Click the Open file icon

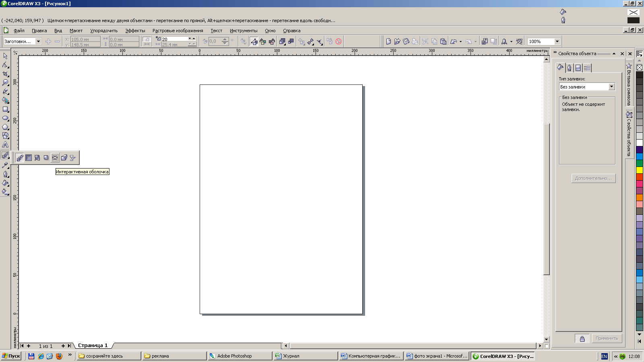(x=397, y=41)
